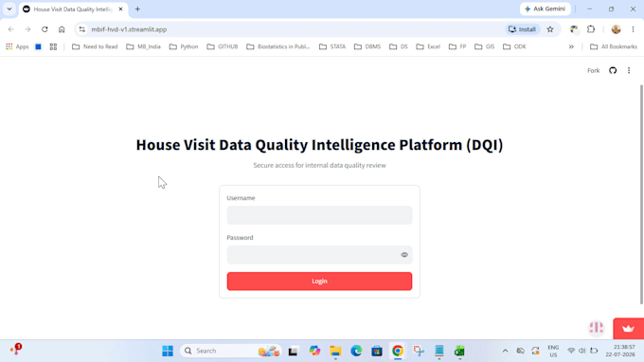
Task: Click the Fork link
Action: [x=593, y=71]
